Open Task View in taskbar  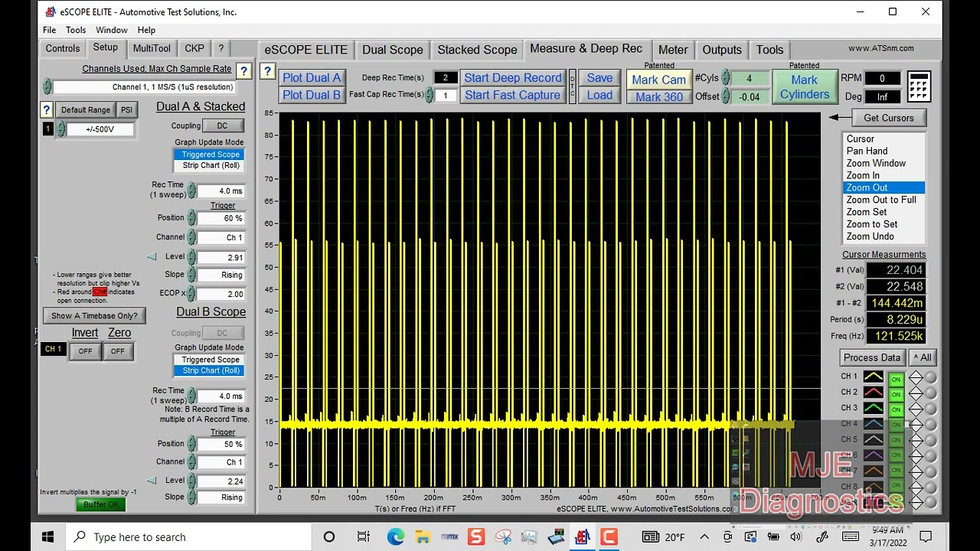pyautogui.click(x=364, y=537)
